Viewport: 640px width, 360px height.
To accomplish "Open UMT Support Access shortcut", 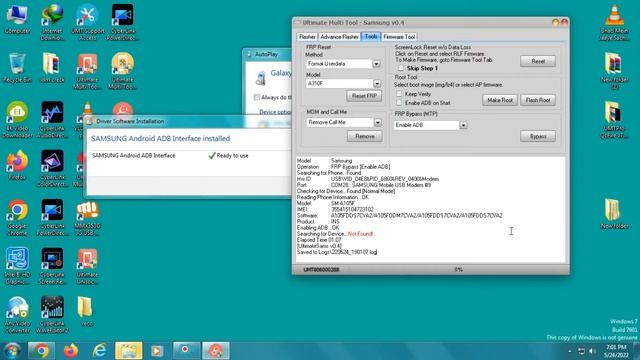I will (x=87, y=22).
